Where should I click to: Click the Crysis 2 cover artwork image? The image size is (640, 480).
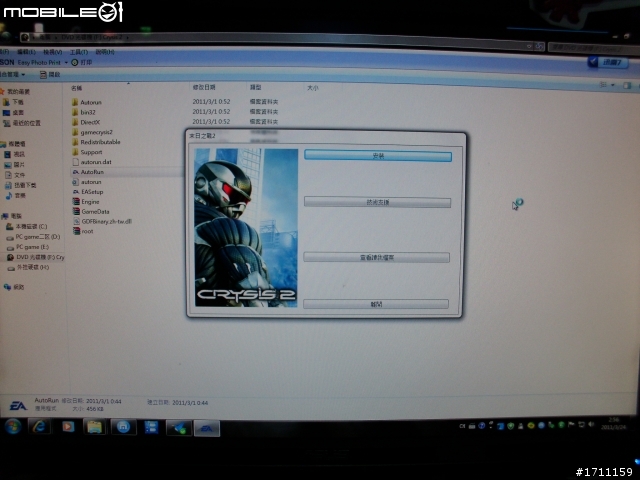coord(246,228)
